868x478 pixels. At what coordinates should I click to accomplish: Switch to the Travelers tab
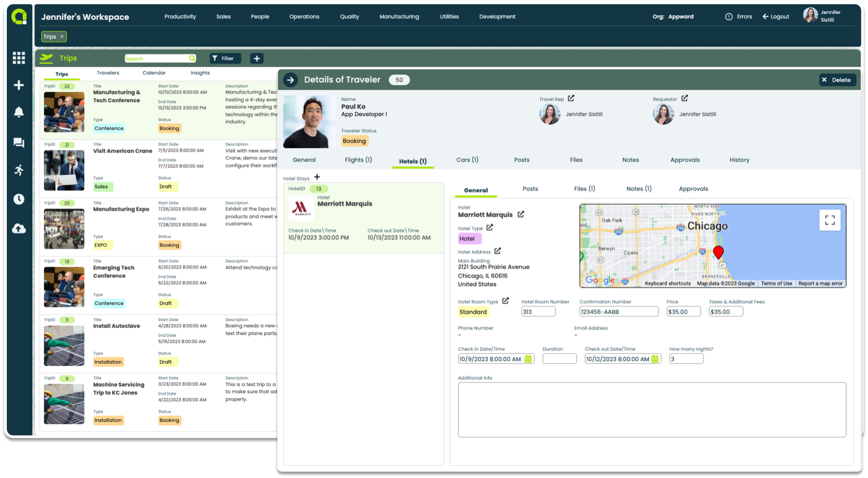pos(108,73)
